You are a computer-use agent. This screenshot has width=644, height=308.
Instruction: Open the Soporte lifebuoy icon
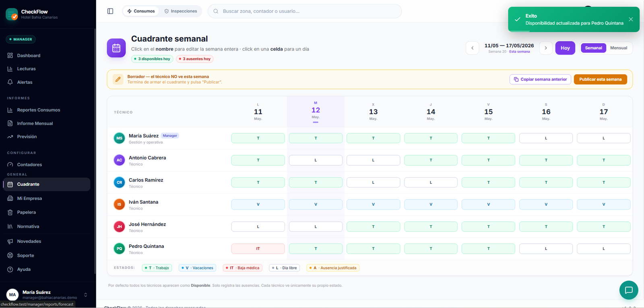pyautogui.click(x=10, y=256)
